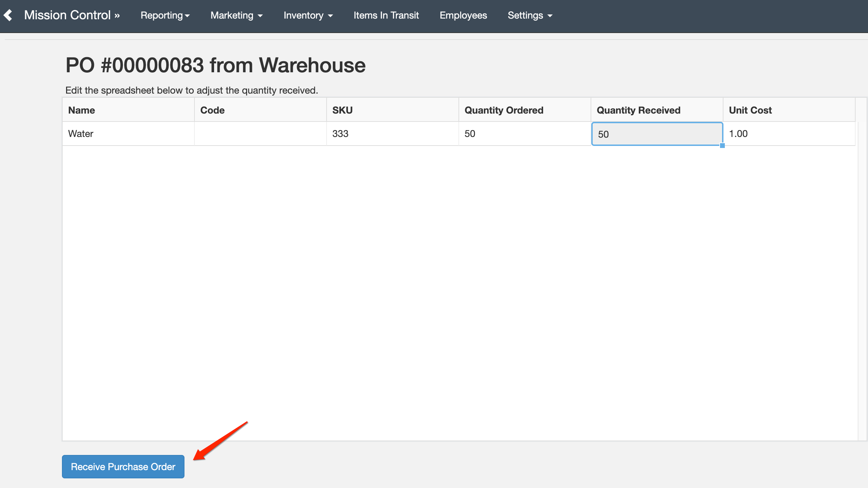The width and height of the screenshot is (868, 488).
Task: Expand the Inventory dropdown menu
Action: (x=308, y=15)
